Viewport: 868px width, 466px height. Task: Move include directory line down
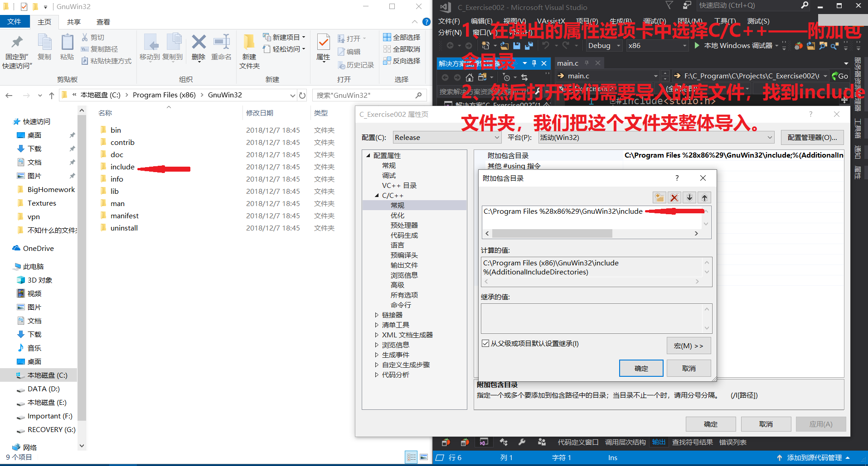(689, 197)
